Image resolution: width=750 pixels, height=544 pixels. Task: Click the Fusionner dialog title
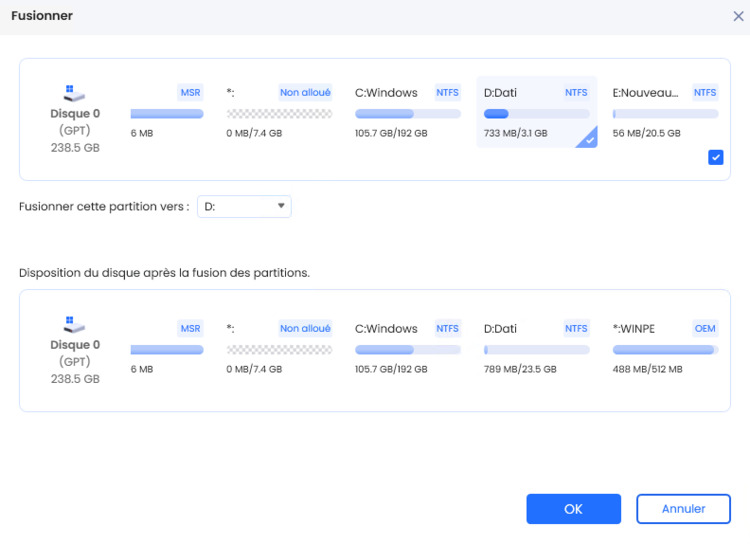coord(42,16)
